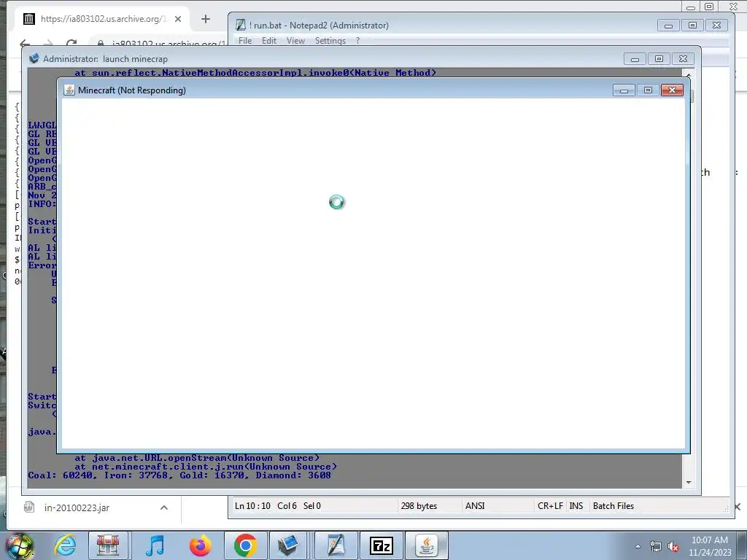
Task: Switch to the Java Minecraft taskbar icon
Action: point(426,545)
